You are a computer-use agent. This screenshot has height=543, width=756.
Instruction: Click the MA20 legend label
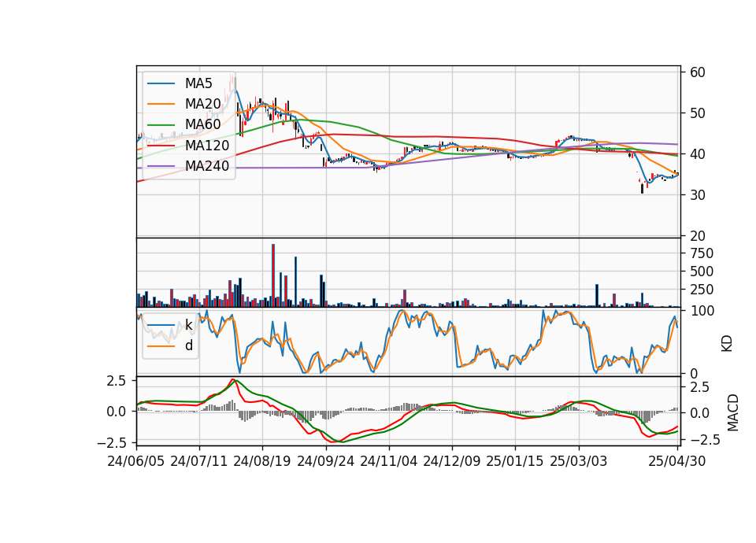tap(202, 104)
